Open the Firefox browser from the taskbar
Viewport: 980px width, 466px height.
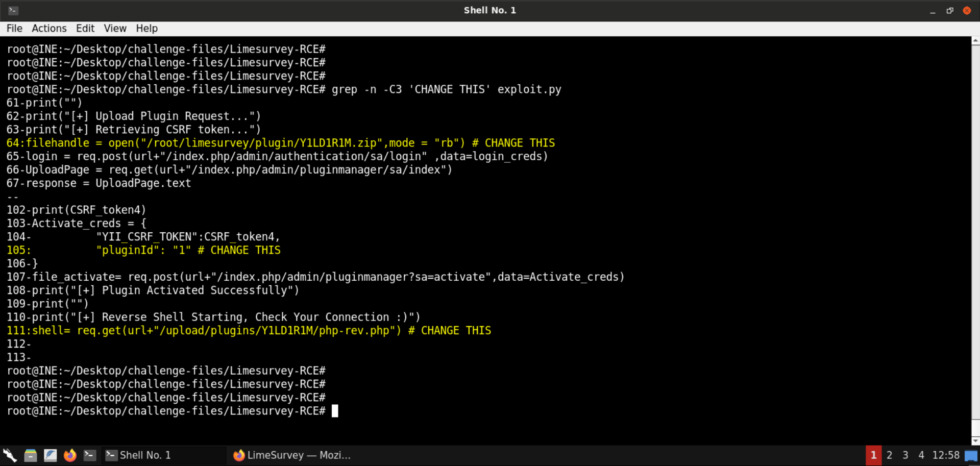[x=70, y=455]
